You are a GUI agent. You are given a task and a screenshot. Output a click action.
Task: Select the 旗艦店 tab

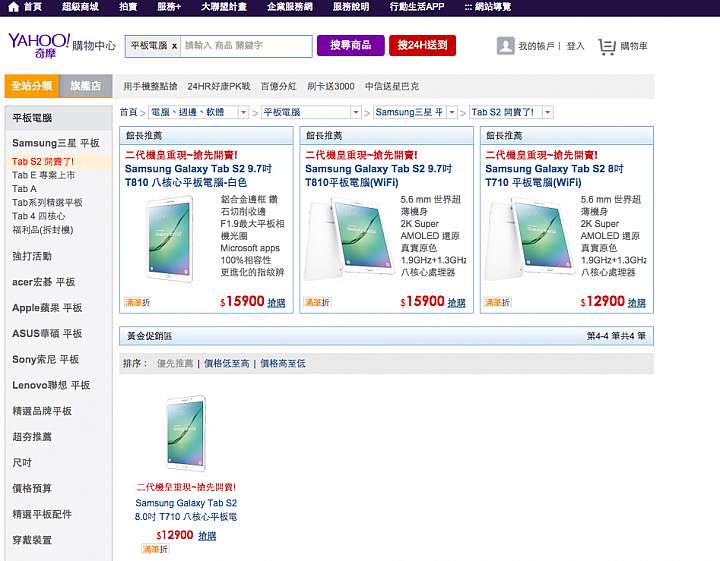tap(85, 86)
